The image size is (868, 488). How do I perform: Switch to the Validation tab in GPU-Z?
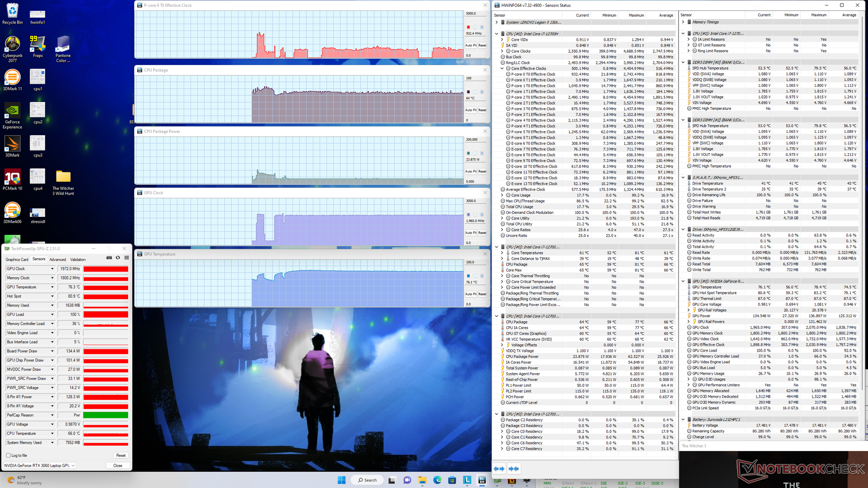[x=78, y=259]
